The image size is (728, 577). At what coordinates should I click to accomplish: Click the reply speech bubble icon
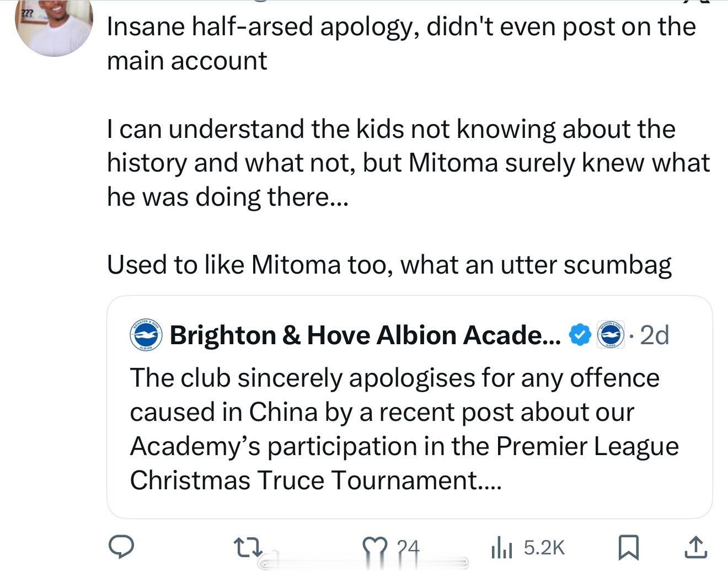point(121,547)
